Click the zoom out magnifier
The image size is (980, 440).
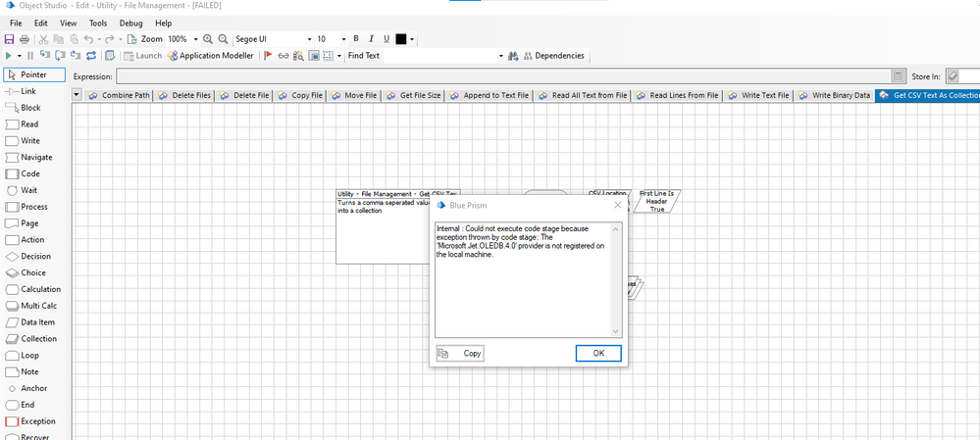pos(223,39)
